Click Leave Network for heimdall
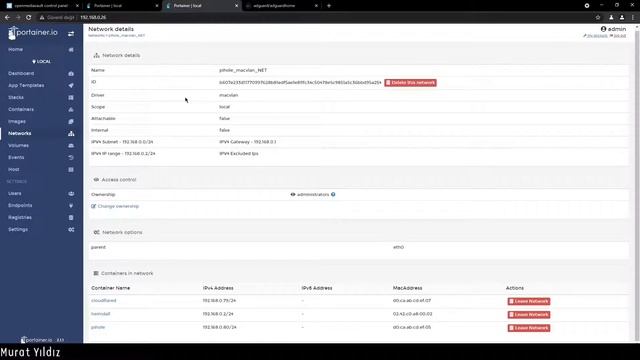 point(529,315)
